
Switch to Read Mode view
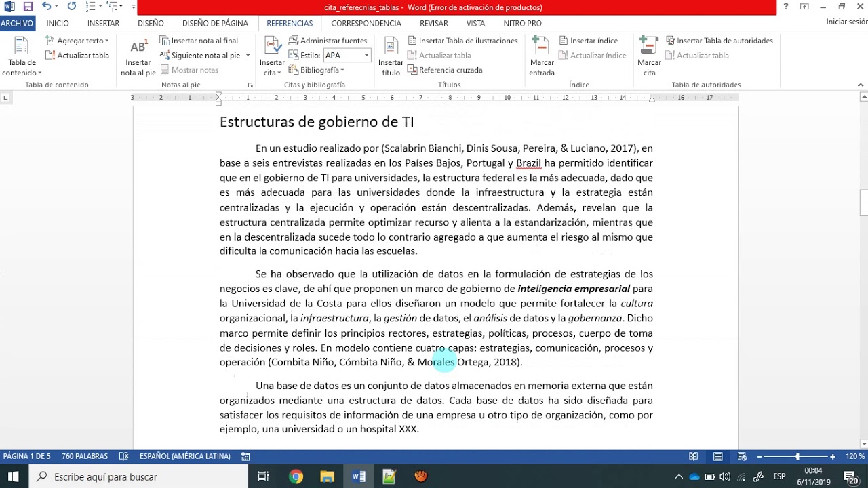[693, 457]
